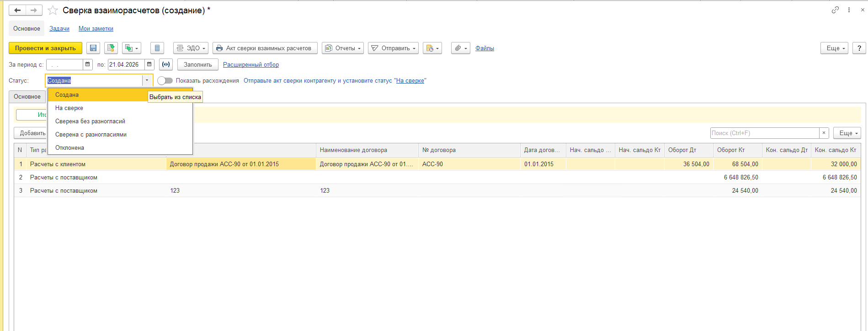
Task: Open document movements list icon
Action: click(157, 48)
